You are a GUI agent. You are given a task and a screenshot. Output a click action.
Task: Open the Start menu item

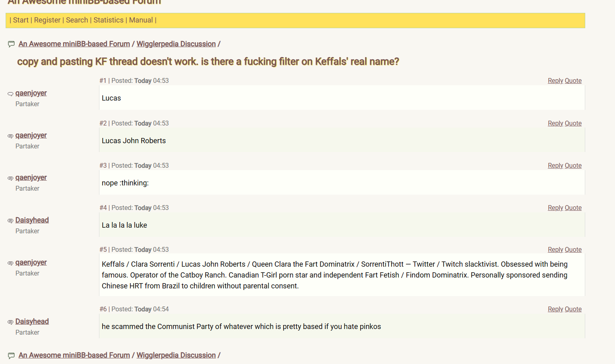[21, 20]
